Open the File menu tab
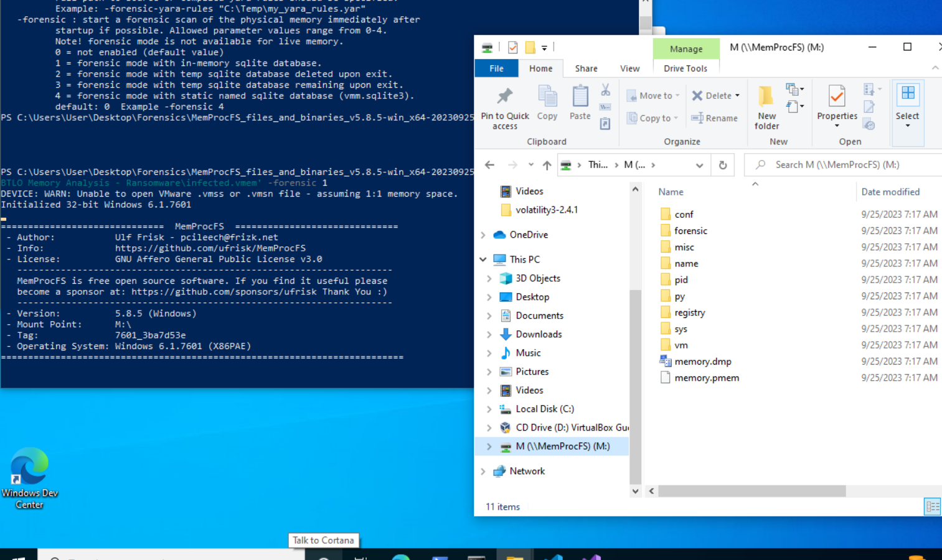 pos(496,68)
